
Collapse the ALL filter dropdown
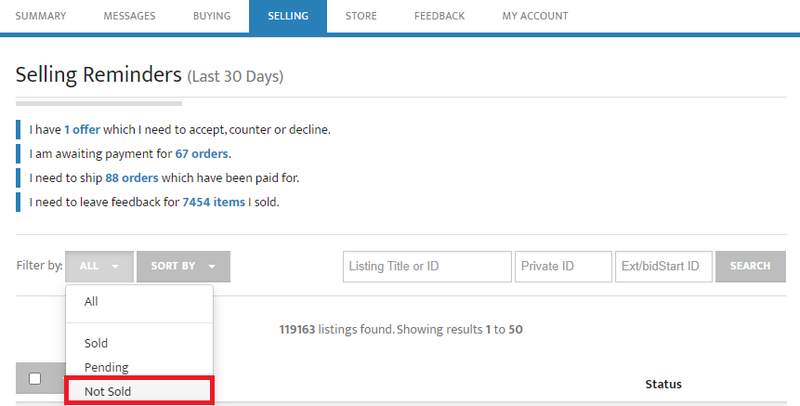coord(99,266)
